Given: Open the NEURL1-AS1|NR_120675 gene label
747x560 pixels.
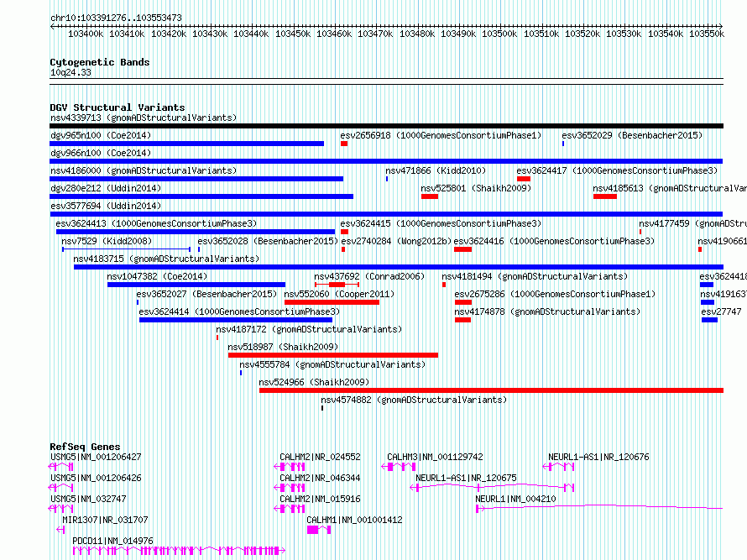Looking at the screenshot, I should click(x=466, y=478).
